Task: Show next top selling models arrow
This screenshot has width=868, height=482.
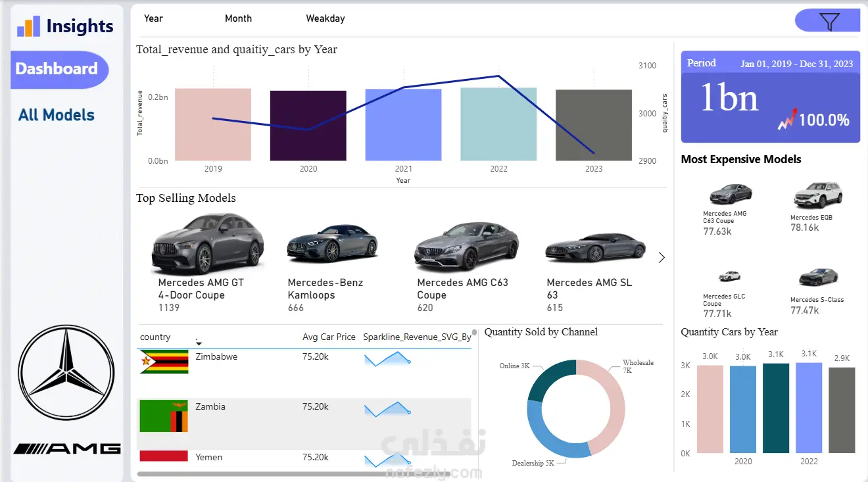Action: (662, 258)
